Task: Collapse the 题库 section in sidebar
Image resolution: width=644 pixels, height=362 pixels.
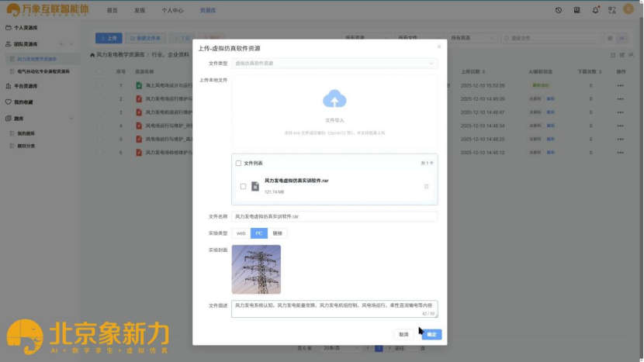Action: point(72,119)
